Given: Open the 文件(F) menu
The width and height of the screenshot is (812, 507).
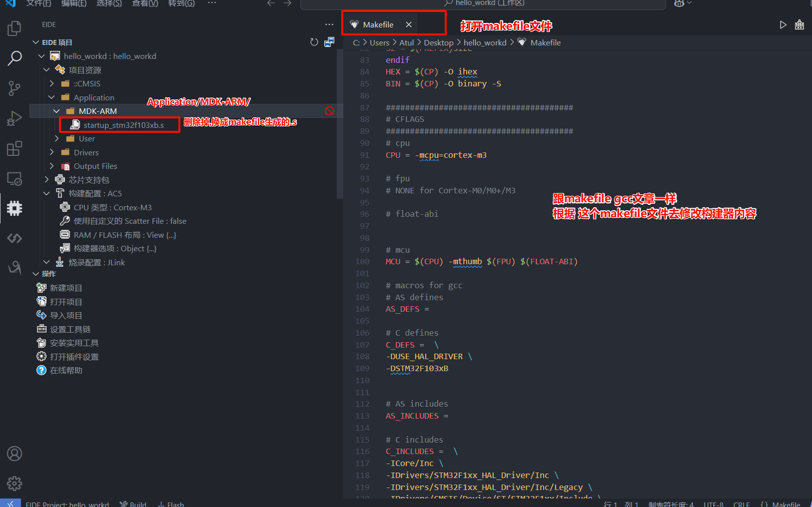Looking at the screenshot, I should coord(38,3).
